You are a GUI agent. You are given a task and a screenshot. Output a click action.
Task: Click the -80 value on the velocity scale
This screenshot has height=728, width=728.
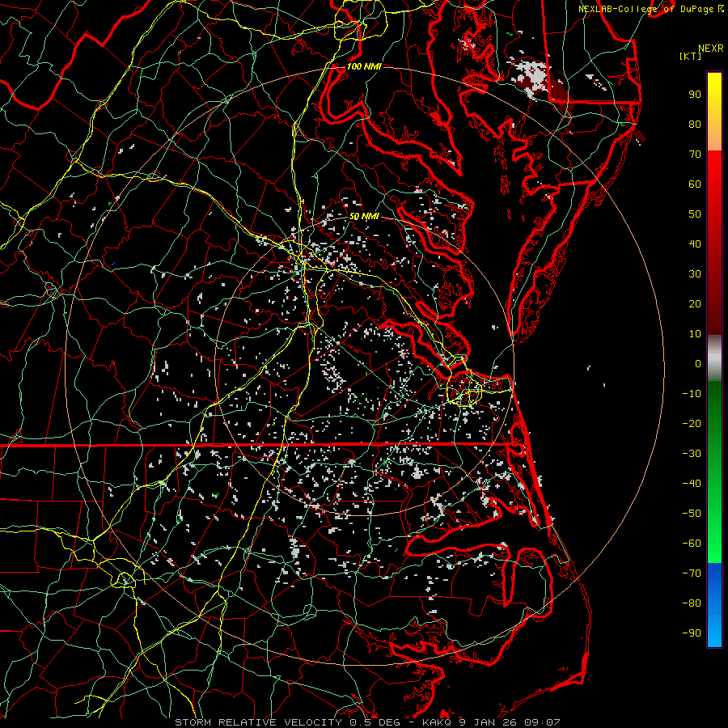click(x=692, y=603)
